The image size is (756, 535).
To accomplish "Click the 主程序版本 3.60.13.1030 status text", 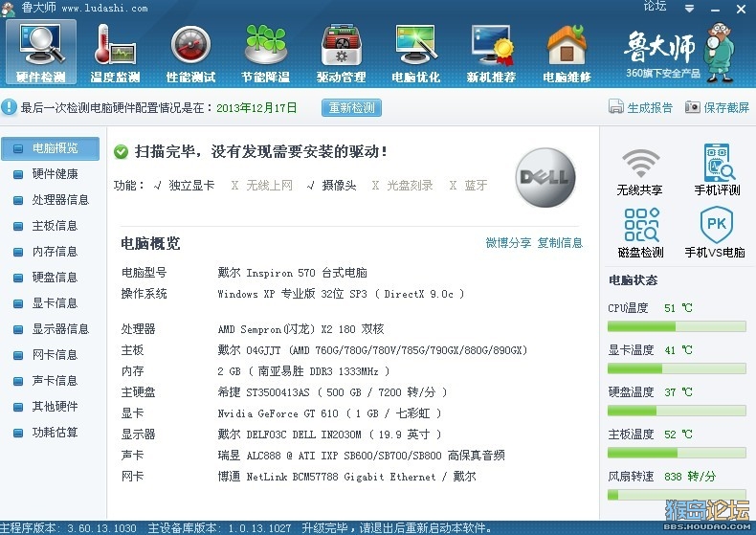I will point(69,528).
